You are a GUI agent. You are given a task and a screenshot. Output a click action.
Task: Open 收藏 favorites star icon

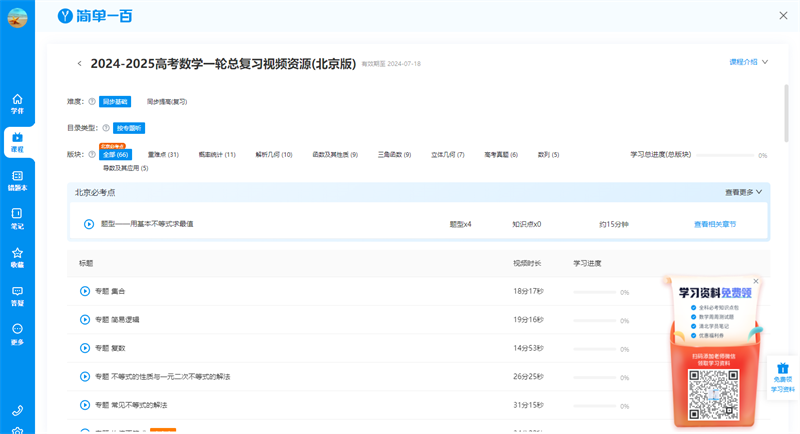pyautogui.click(x=17, y=258)
